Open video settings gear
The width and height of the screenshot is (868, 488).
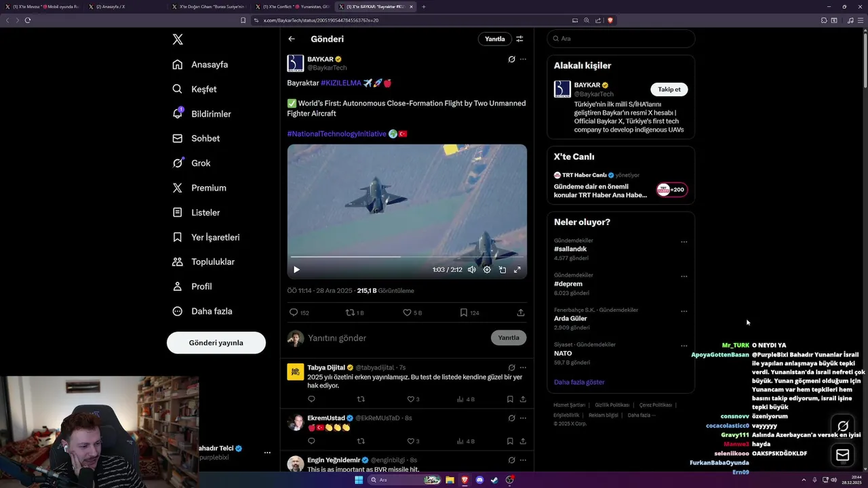click(x=487, y=269)
